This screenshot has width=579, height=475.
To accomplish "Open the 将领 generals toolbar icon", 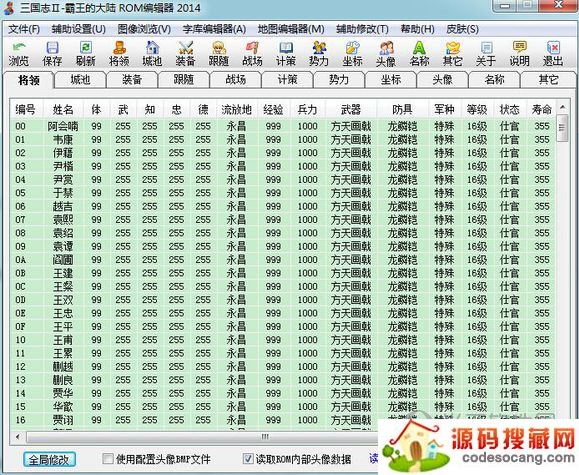I will (x=119, y=54).
